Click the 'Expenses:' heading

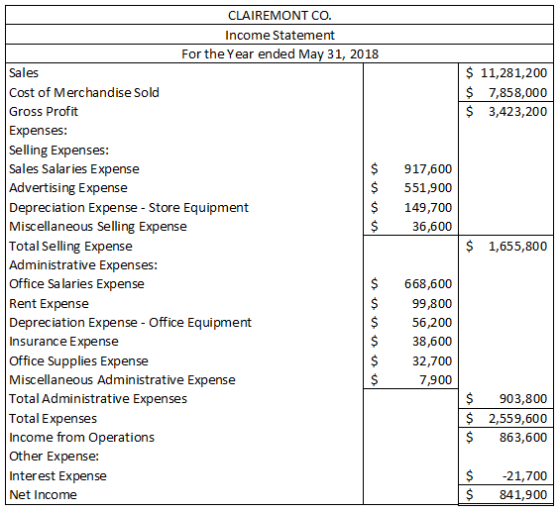[x=38, y=130]
